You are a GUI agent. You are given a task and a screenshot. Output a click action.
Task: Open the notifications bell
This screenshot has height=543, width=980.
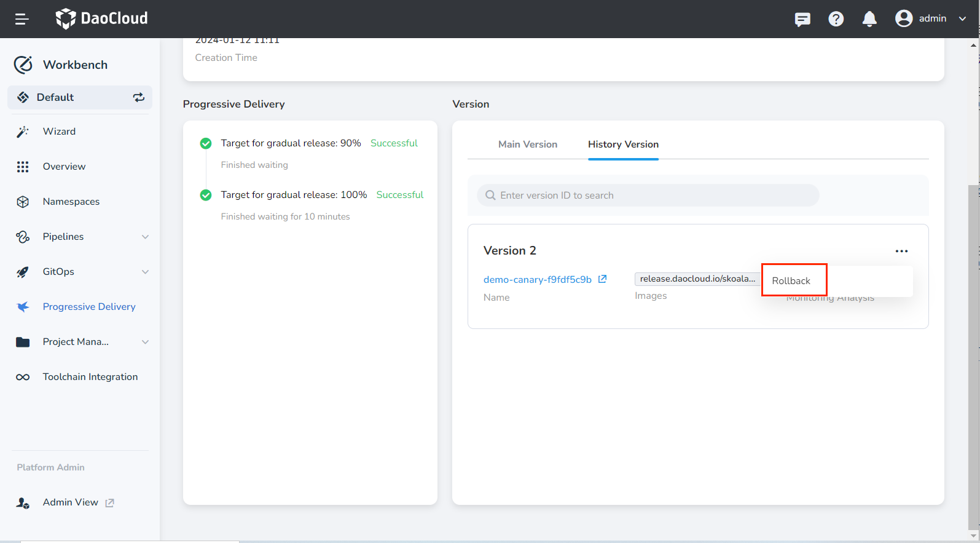869,19
